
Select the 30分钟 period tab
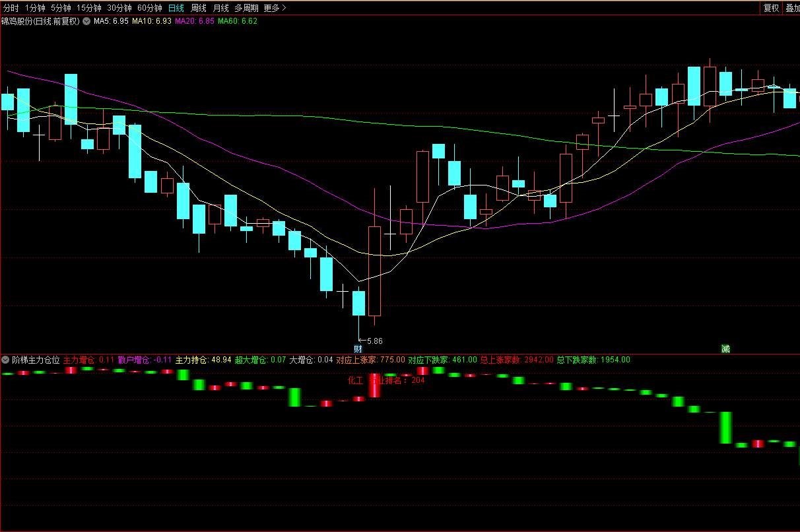(x=119, y=8)
